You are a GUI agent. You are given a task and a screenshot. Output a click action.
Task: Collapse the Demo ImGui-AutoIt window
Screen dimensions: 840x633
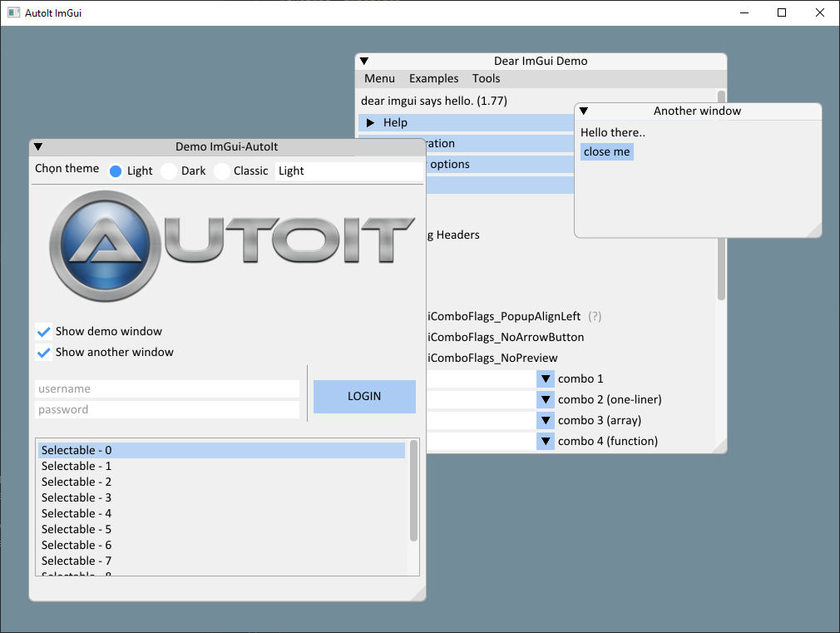click(x=38, y=147)
